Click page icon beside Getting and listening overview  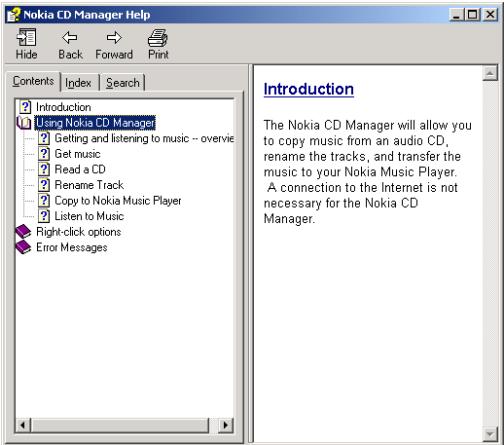[44, 138]
